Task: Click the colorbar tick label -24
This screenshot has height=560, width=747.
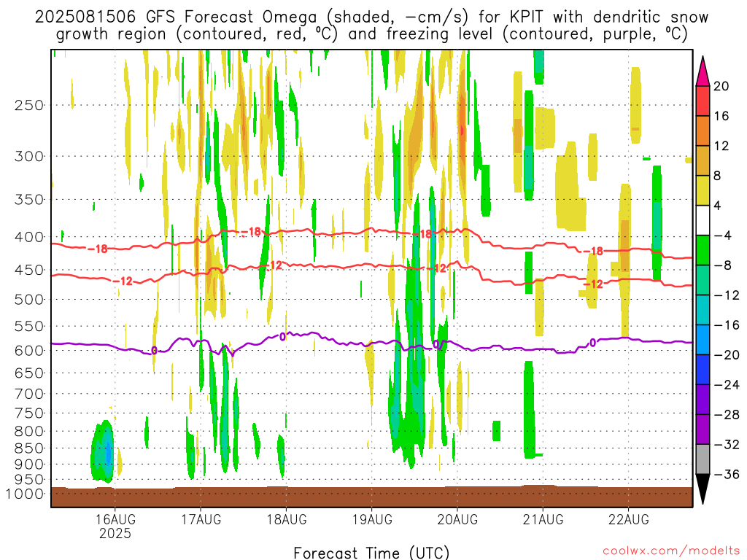Action: (x=727, y=385)
